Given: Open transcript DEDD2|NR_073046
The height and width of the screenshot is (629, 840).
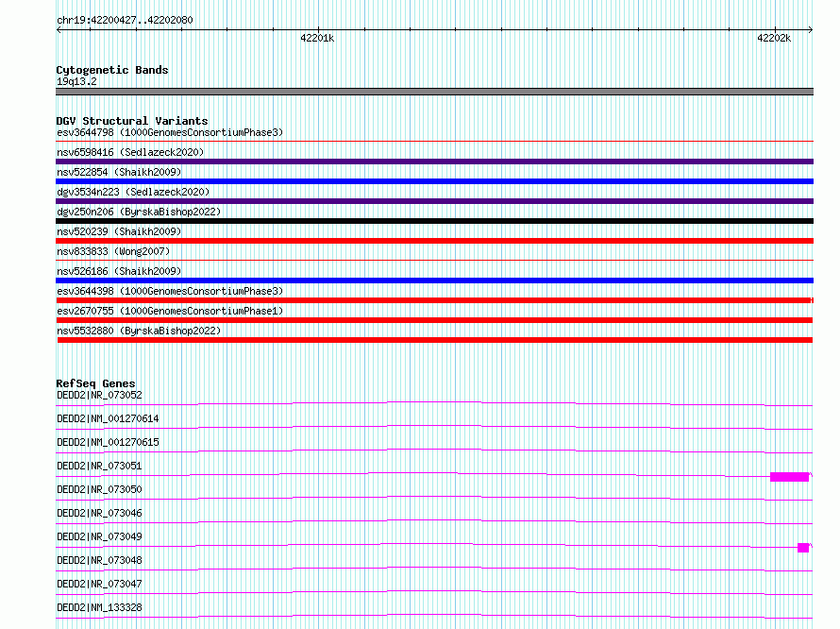Looking at the screenshot, I should [99, 513].
